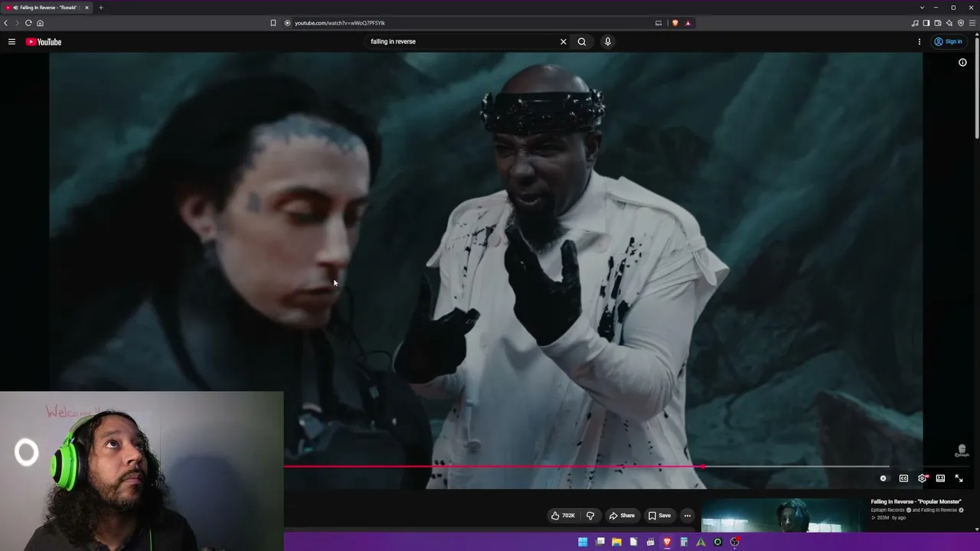This screenshot has height=551, width=980.
Task: Open the Brave Wallet icon
Action: point(937,23)
